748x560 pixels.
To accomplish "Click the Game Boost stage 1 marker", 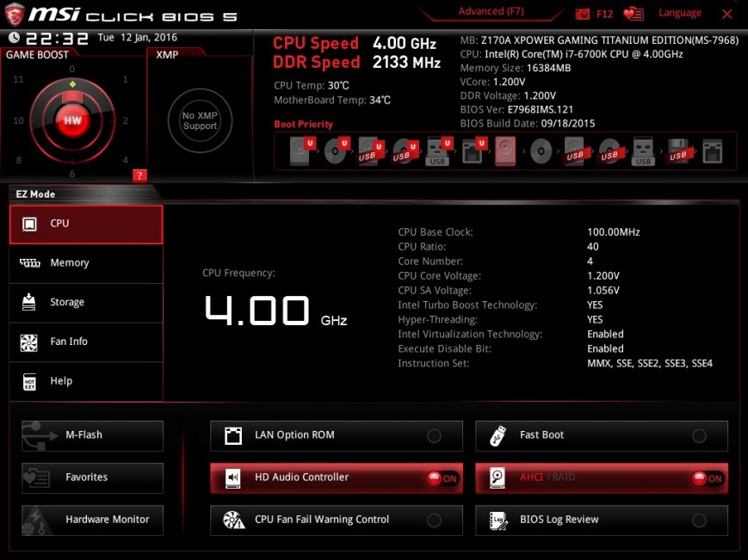I will point(125,79).
